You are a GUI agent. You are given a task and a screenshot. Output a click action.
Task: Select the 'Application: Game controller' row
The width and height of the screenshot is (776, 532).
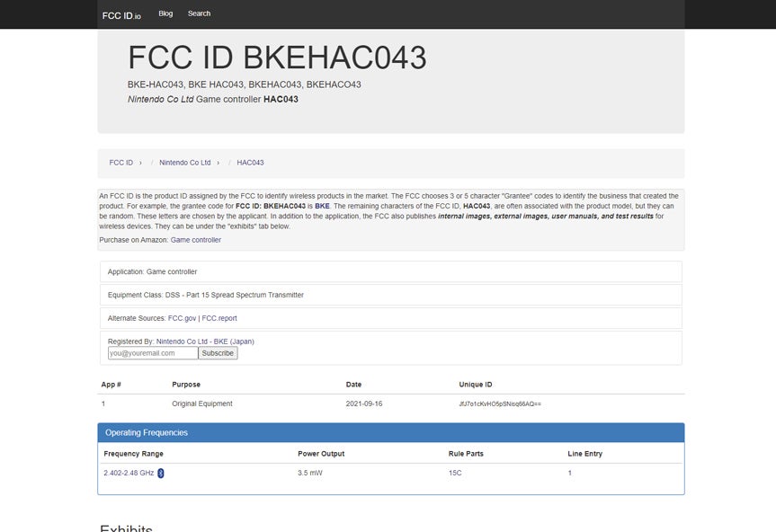(391, 272)
